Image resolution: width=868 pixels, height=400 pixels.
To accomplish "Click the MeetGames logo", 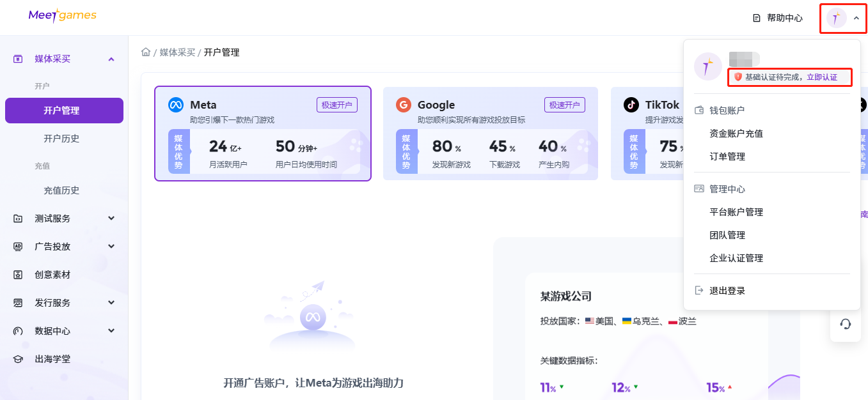I will tap(62, 16).
